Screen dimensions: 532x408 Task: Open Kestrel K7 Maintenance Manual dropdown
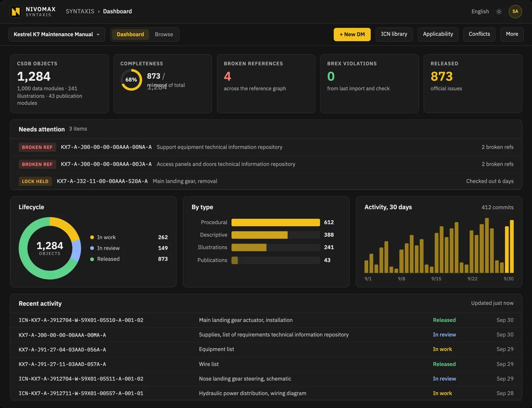pos(57,34)
